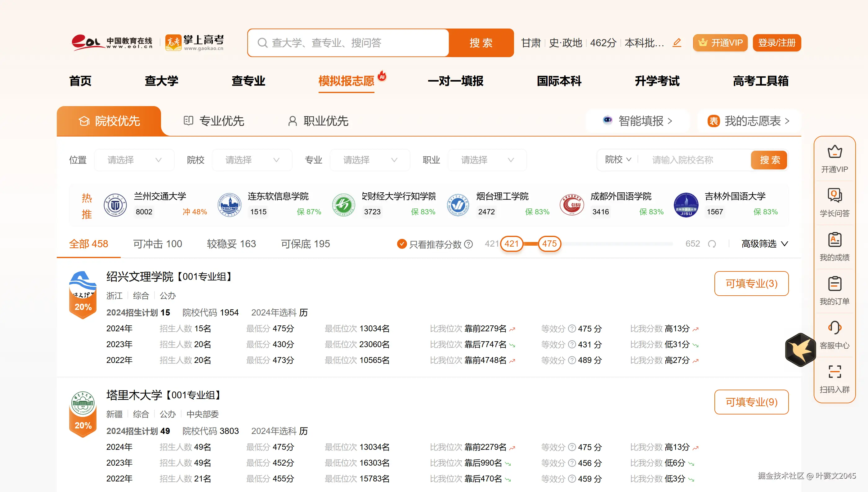This screenshot has width=868, height=492.
Task: Select the 可冲击 100 tab
Action: [x=158, y=244]
